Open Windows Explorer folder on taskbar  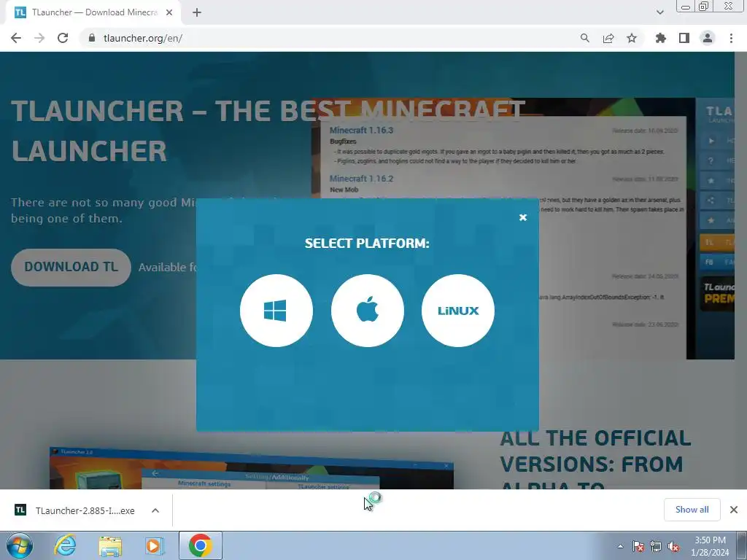(110, 545)
